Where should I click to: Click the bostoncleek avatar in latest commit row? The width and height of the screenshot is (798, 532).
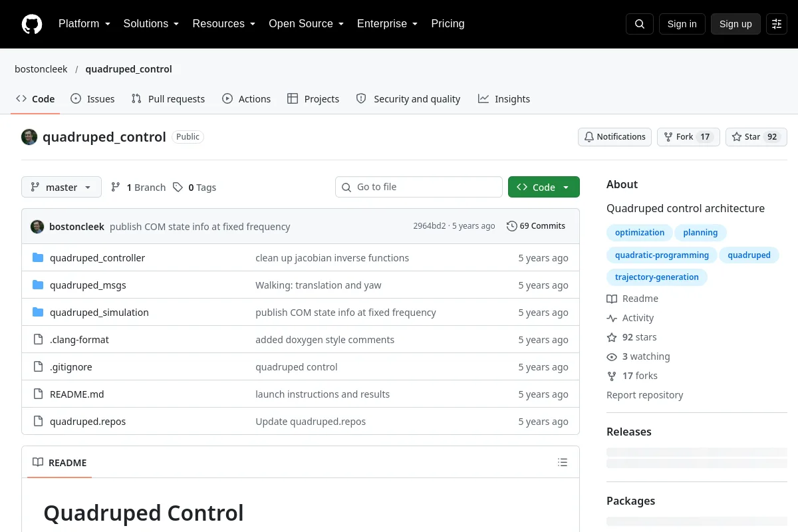(37, 226)
